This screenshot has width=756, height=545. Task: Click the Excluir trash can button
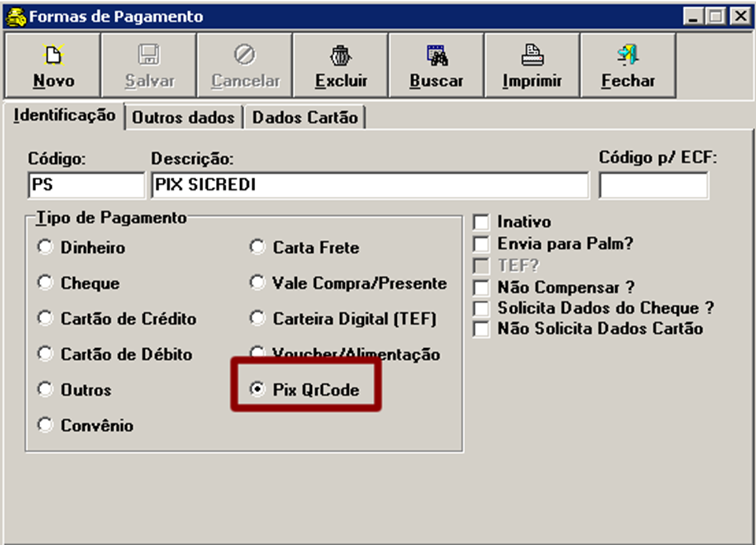[341, 66]
